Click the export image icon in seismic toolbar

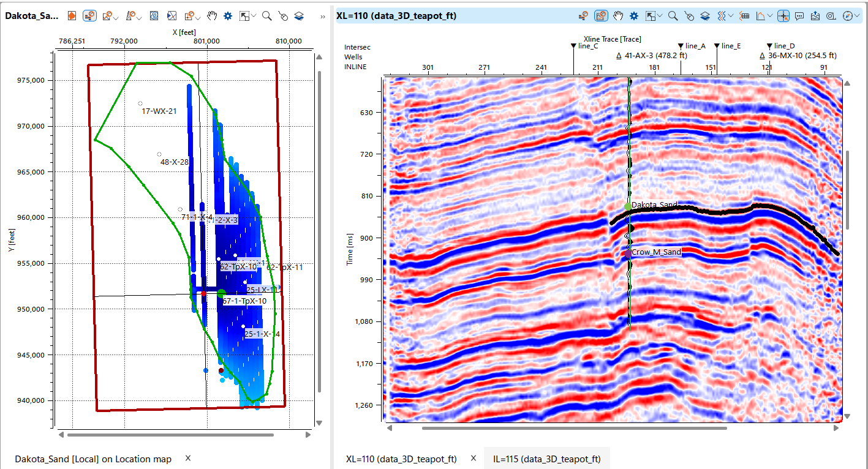815,16
